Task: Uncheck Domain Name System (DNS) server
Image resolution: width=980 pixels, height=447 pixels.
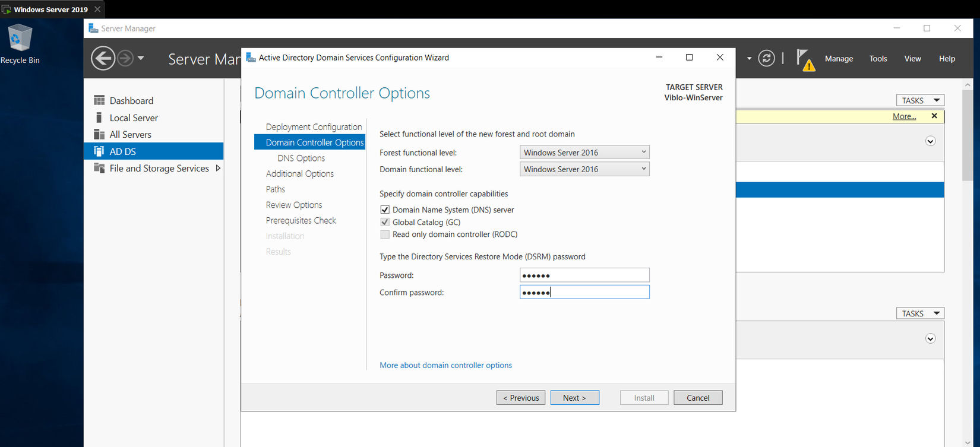Action: (x=385, y=210)
